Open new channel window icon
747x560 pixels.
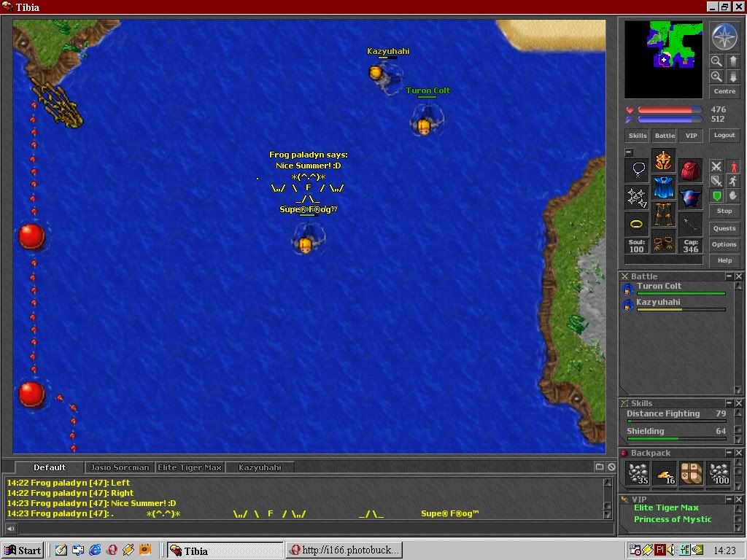point(600,467)
